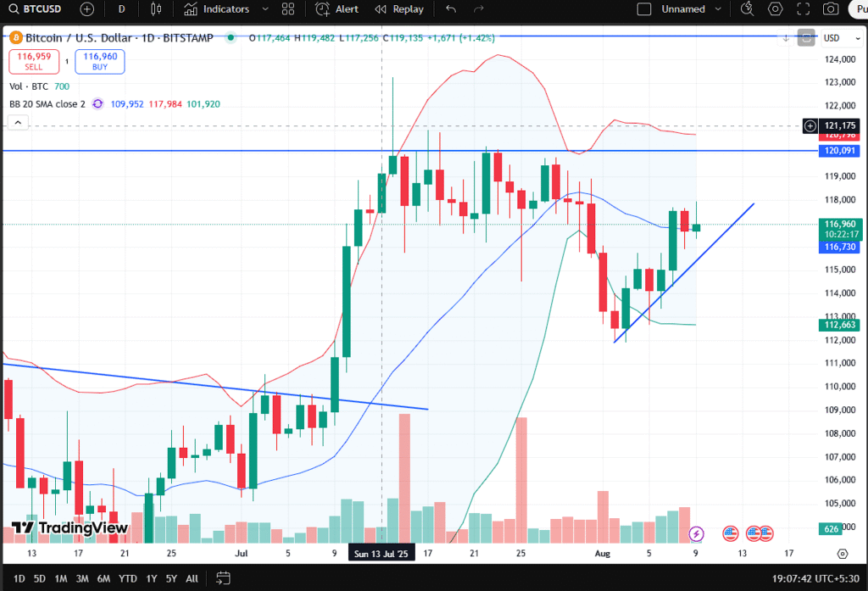Open the indicator templates grid icon

pyautogui.click(x=288, y=8)
